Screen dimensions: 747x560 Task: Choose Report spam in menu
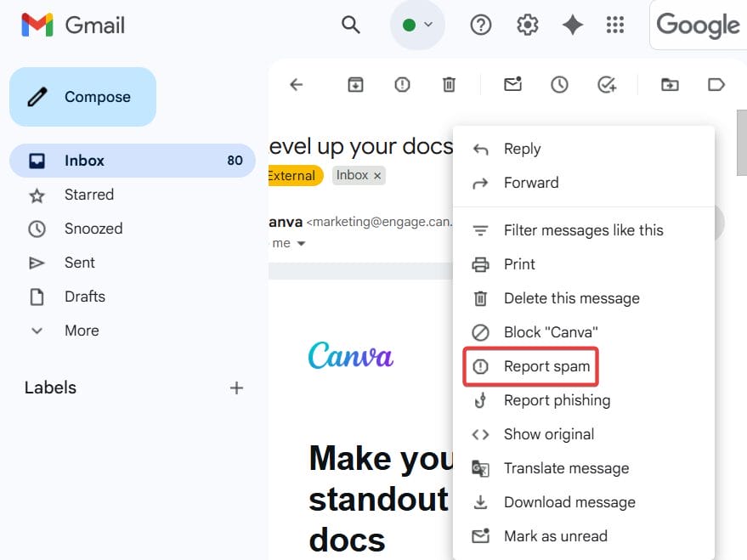coord(584,366)
